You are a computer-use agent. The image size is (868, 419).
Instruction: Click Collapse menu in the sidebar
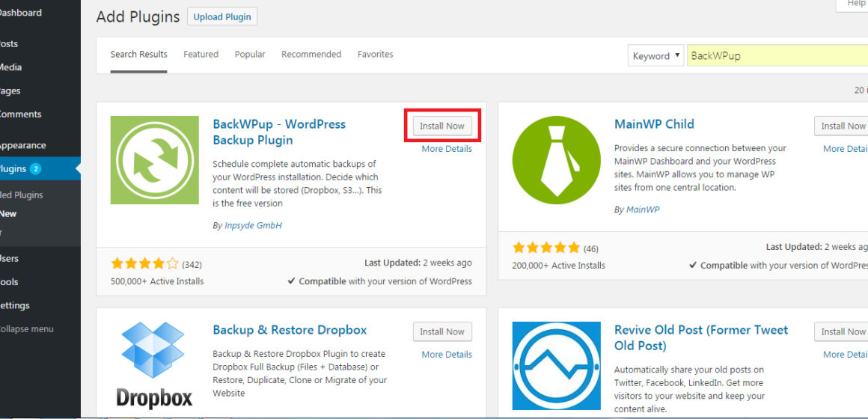(27, 328)
